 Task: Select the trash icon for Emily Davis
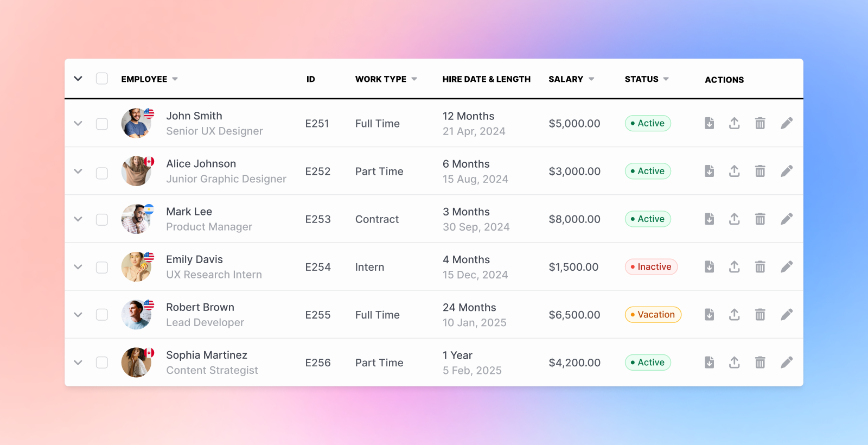760,266
